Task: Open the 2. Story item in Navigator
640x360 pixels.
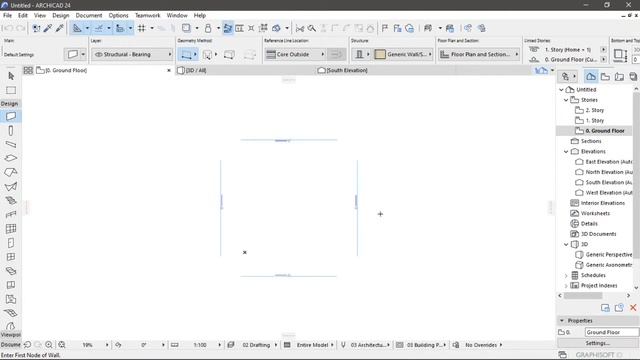Action: (594, 110)
